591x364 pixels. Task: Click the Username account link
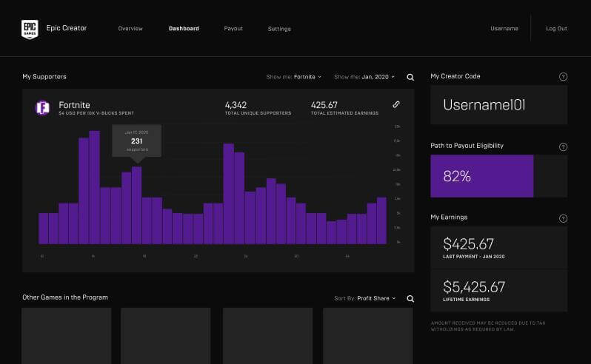504,29
